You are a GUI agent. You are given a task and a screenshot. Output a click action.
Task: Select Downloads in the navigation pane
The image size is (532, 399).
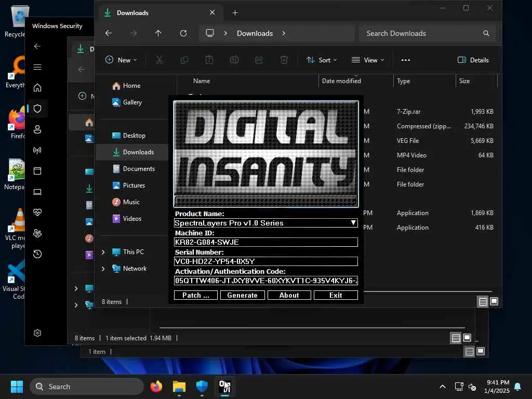131,152
